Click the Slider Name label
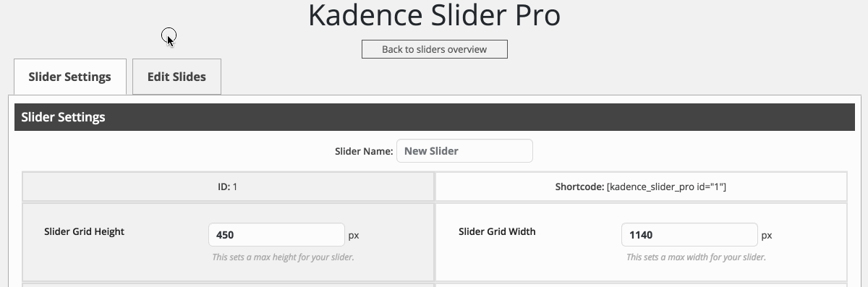868x287 pixels. 364,151
